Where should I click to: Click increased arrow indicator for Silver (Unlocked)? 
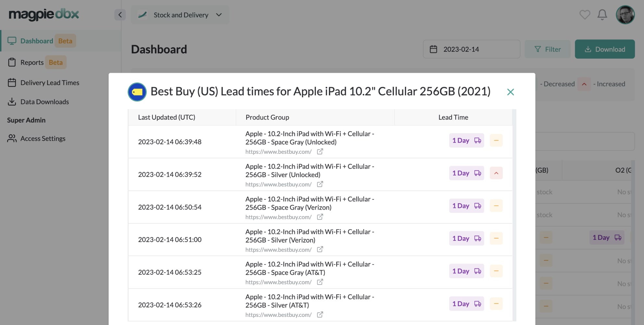pos(496,173)
